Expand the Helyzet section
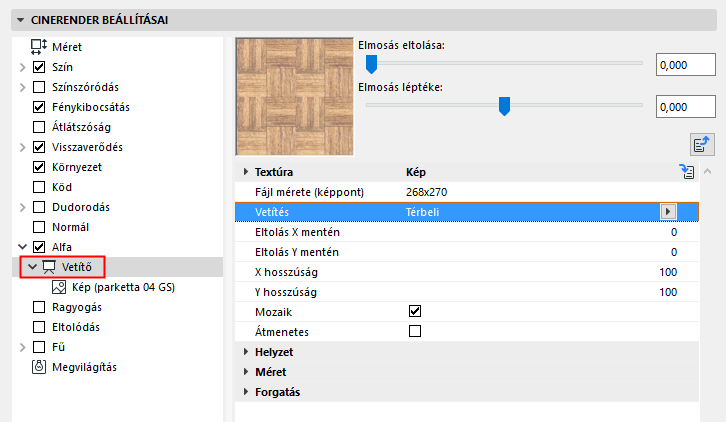The height and width of the screenshot is (422, 726). (x=246, y=352)
